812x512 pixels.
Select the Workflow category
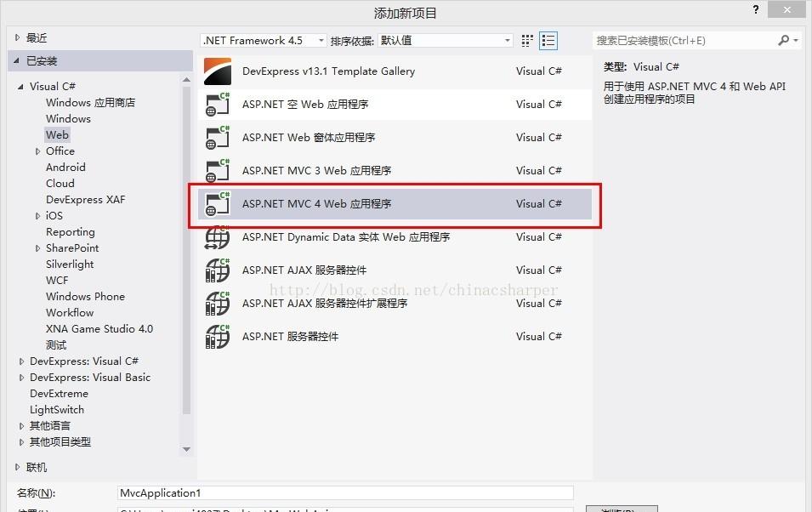(70, 312)
